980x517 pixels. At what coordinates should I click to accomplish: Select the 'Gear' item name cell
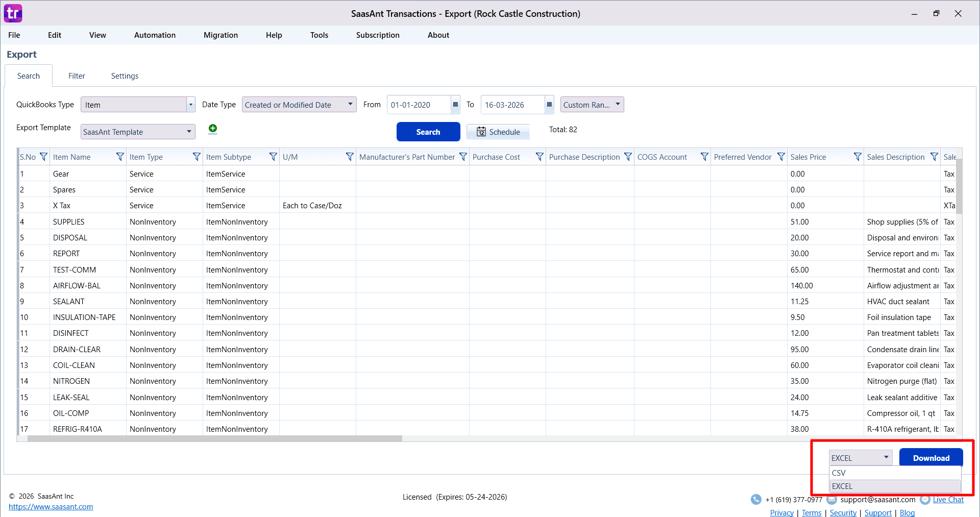[x=88, y=174]
